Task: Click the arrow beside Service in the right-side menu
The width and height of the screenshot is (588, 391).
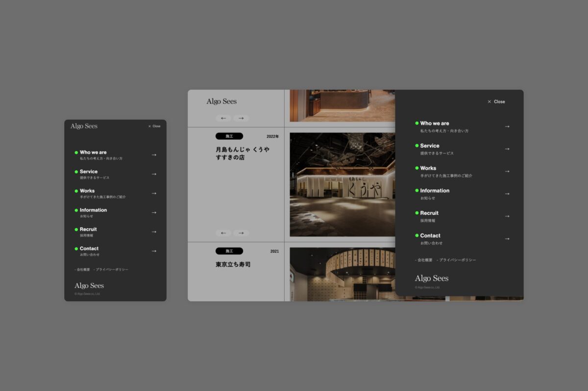Action: click(507, 149)
